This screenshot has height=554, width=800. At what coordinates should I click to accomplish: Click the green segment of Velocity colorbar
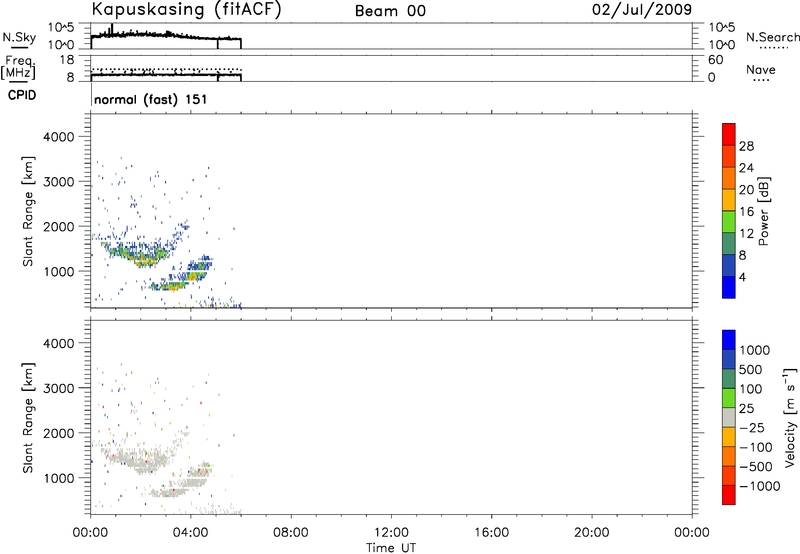click(x=729, y=398)
